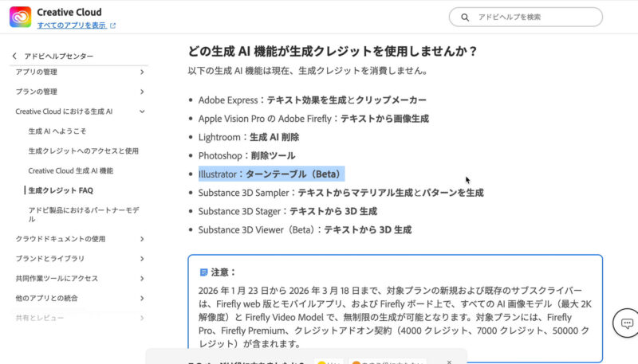Click the 以下の生成 AI 機能は現在 sentence

point(308,71)
